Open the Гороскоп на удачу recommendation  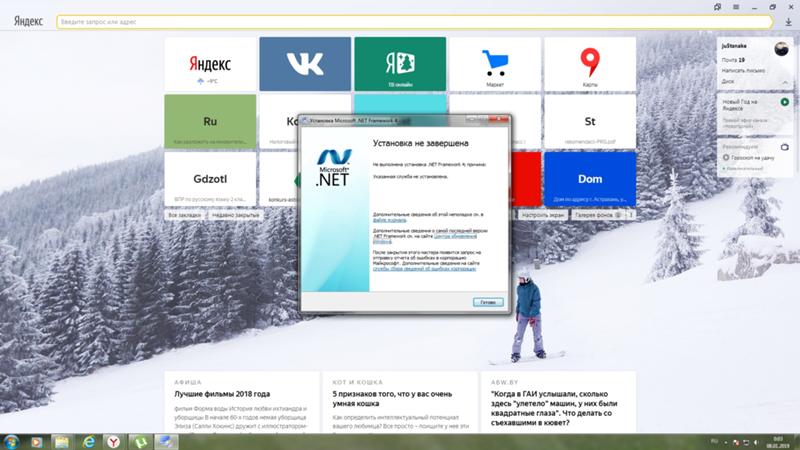(x=748, y=158)
